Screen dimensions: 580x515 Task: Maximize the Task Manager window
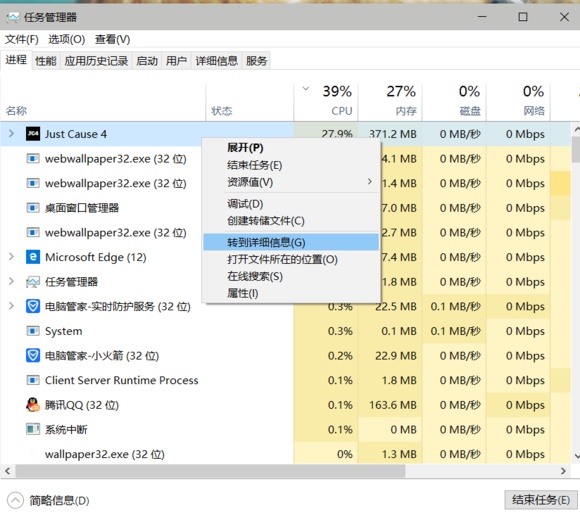523,17
